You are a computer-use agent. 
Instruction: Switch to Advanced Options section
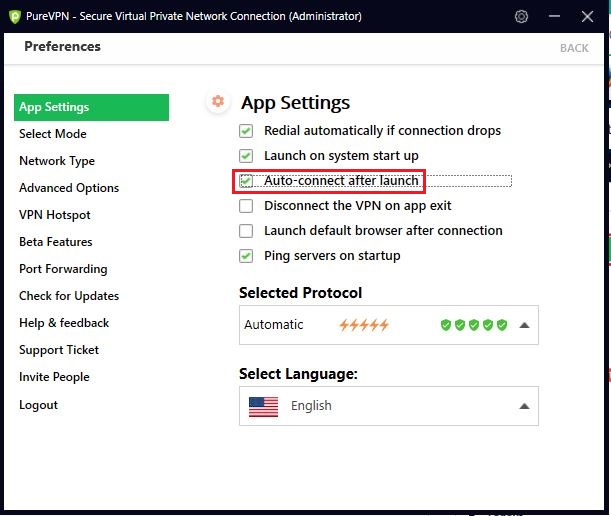pos(69,188)
